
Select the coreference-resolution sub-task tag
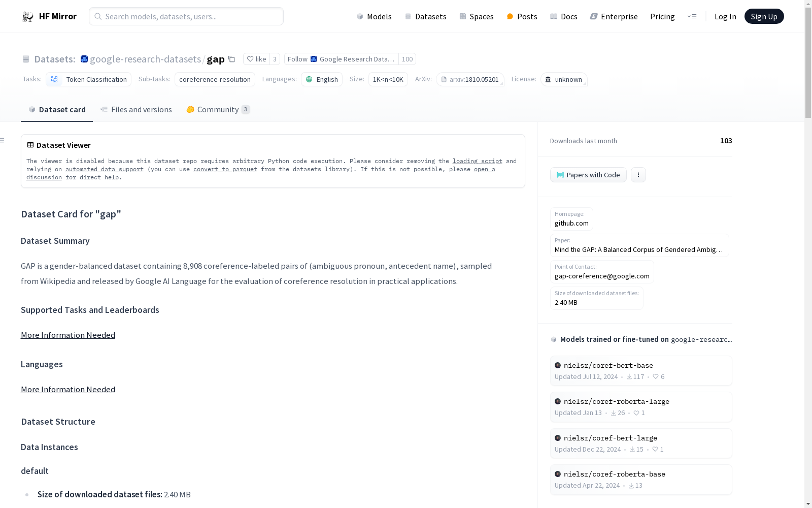click(215, 79)
